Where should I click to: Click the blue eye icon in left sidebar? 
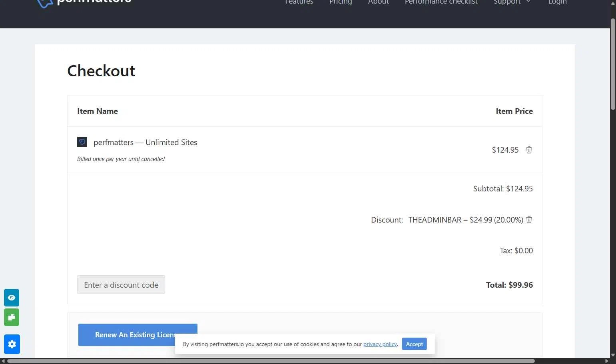pos(12,298)
